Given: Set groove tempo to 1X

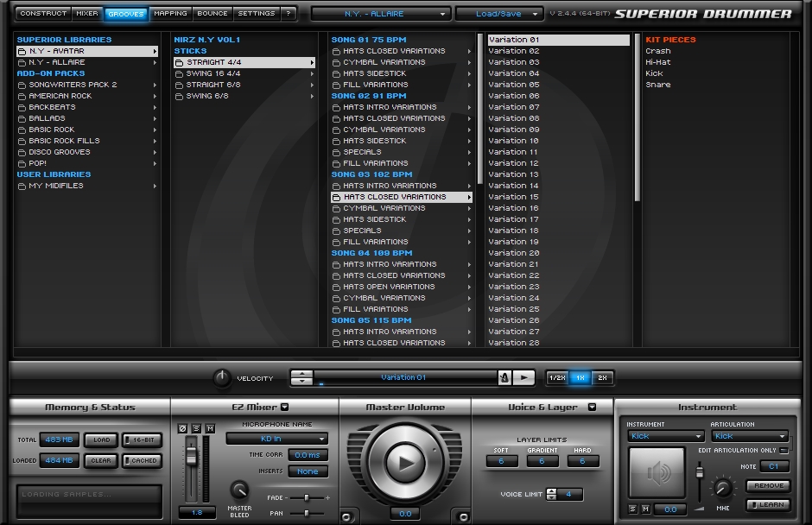Looking at the screenshot, I should [x=580, y=378].
